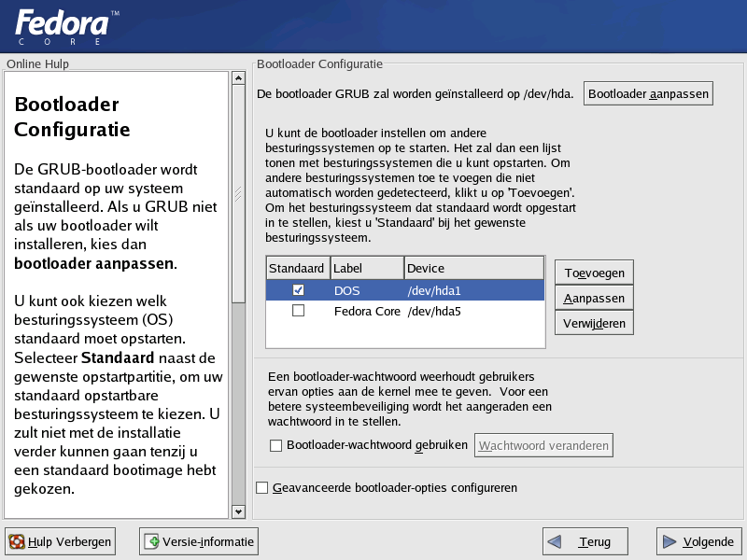
Task: Open the Versie-informatie label
Action: click(208, 541)
